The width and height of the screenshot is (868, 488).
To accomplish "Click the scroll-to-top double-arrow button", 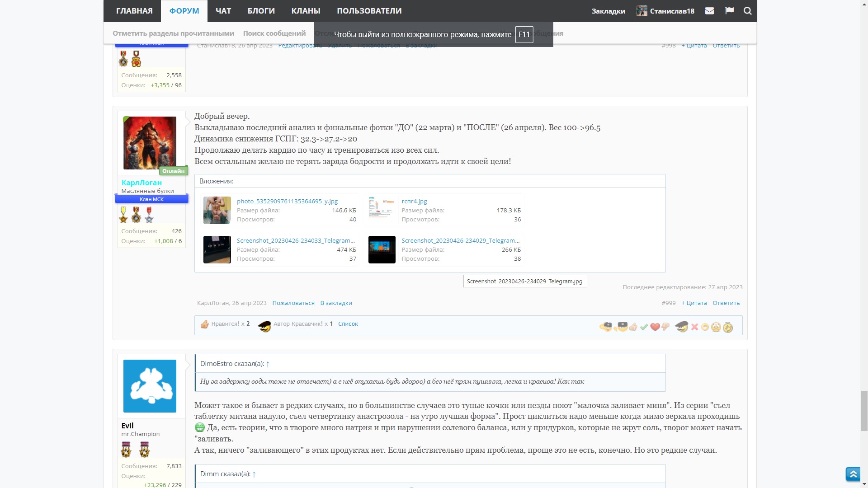I will [853, 474].
